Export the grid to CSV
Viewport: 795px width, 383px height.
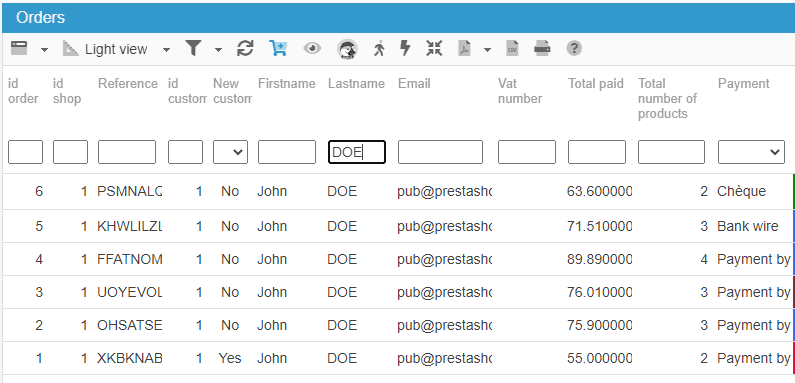click(x=512, y=48)
